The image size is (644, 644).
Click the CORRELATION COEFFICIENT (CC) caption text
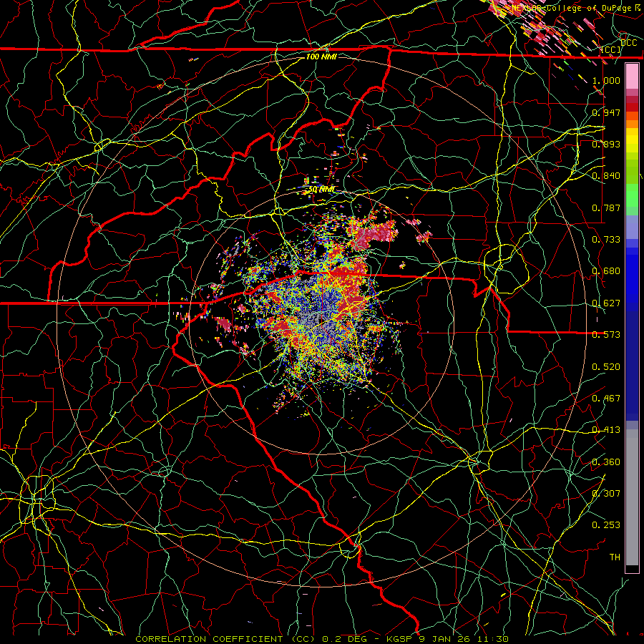(x=225, y=639)
